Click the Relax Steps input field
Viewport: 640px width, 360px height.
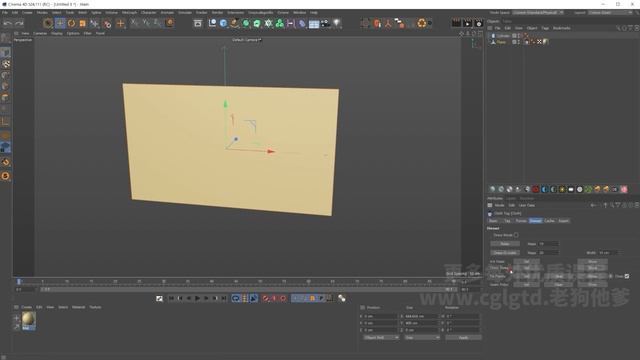548,244
